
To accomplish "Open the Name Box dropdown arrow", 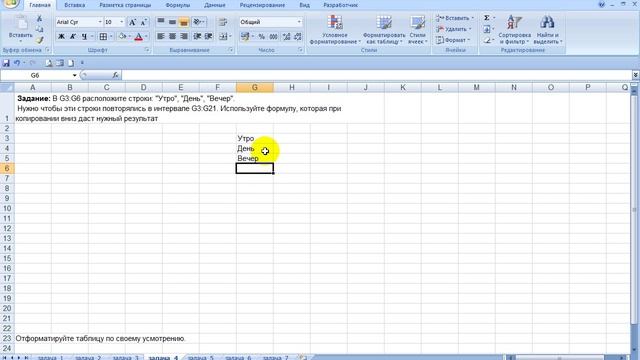I will tap(74, 76).
